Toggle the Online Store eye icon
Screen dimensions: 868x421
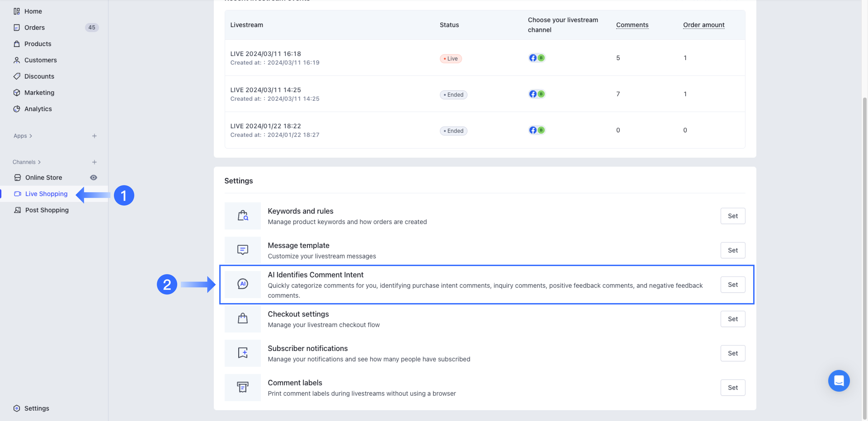pos(93,178)
